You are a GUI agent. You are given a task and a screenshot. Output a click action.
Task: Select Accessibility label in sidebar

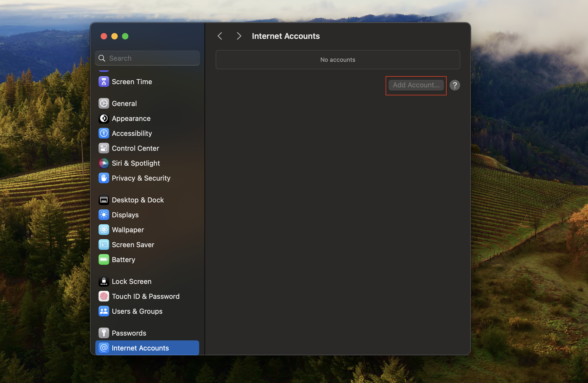(132, 133)
